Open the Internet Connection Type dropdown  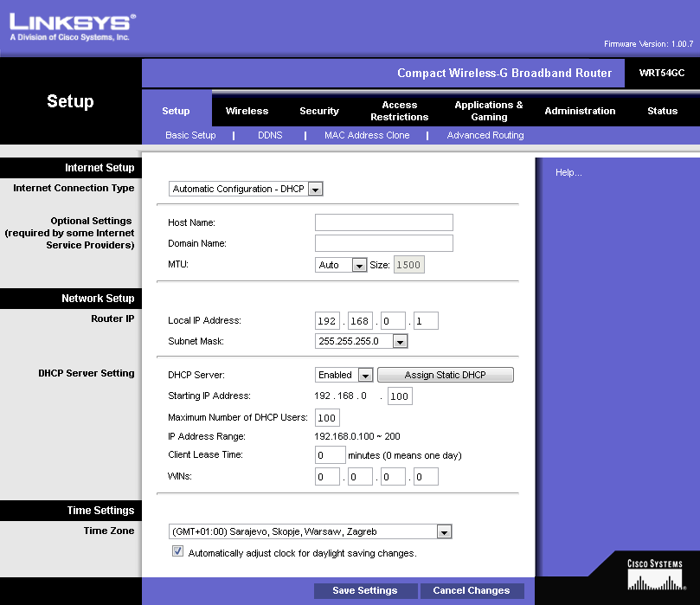tap(315, 189)
